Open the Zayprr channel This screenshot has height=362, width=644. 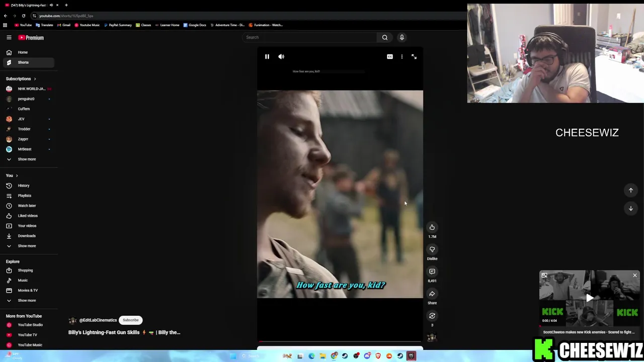point(29,139)
